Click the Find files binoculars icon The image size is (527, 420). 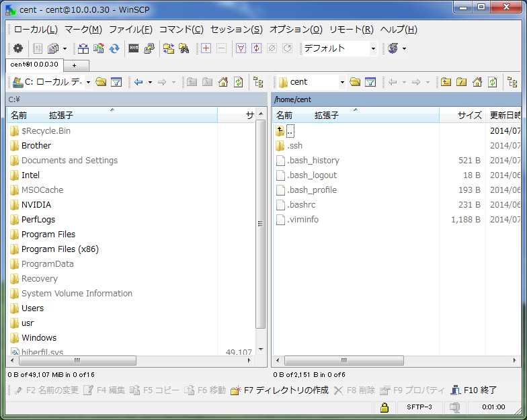(184, 48)
